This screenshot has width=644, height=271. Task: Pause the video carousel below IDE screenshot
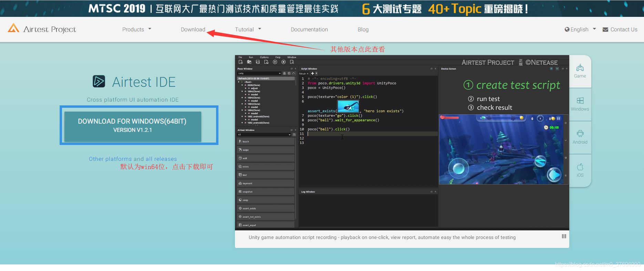click(564, 236)
